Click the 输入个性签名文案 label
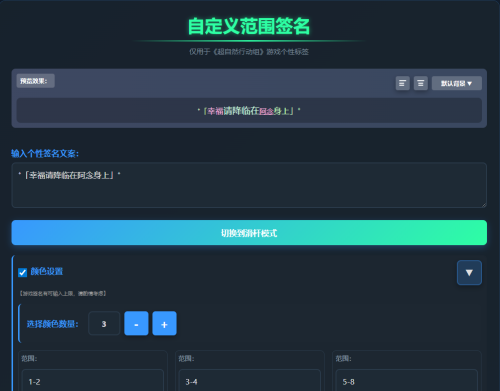Viewport: 500px width, 391px height. (45, 154)
